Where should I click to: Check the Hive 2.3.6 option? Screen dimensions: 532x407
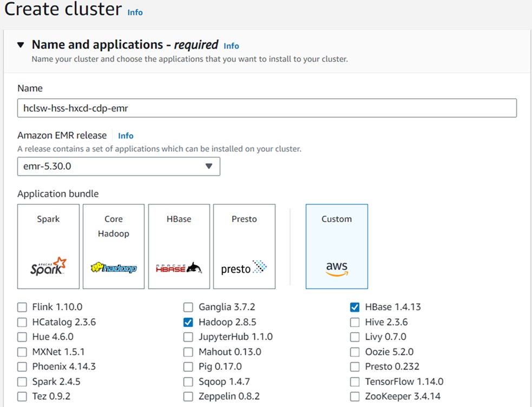[x=354, y=323]
